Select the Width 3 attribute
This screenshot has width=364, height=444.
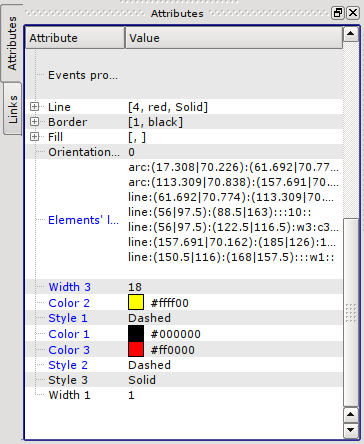pyautogui.click(x=69, y=287)
